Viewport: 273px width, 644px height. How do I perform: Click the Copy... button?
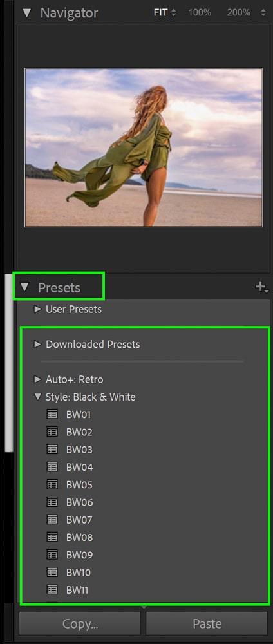coord(80,623)
